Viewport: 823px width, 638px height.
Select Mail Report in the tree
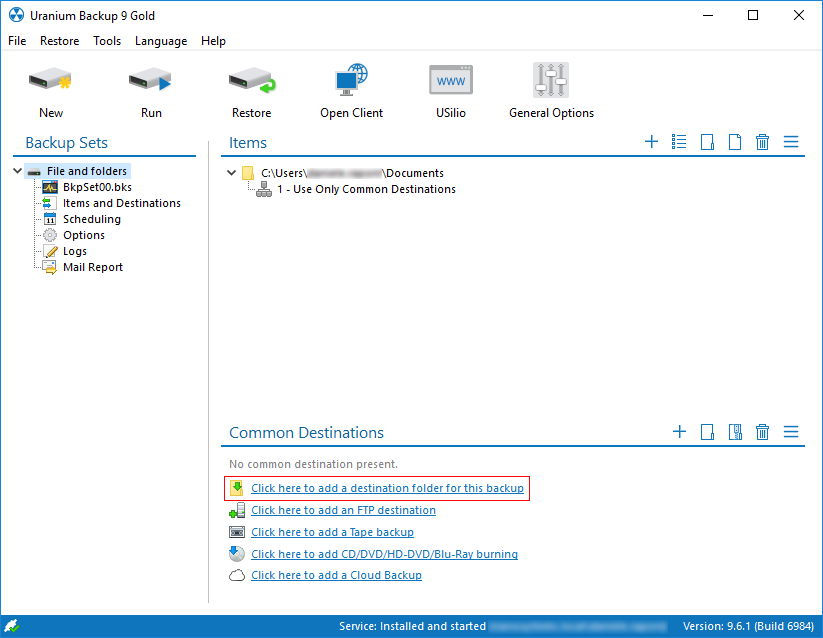pyautogui.click(x=92, y=267)
